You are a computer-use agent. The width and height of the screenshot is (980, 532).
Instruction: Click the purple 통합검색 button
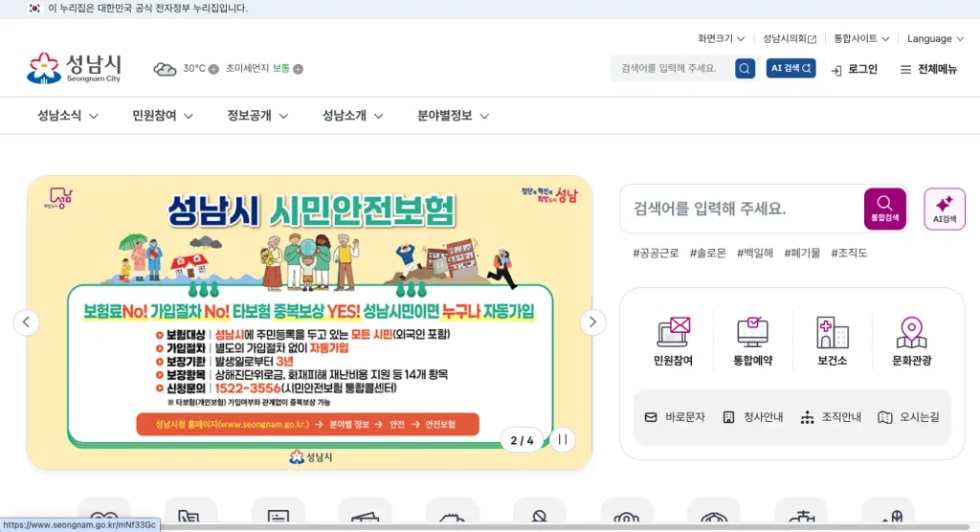(885, 209)
